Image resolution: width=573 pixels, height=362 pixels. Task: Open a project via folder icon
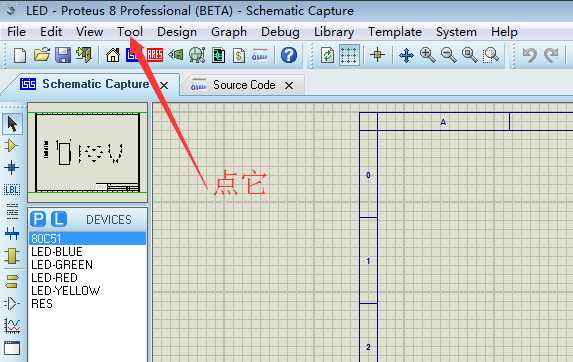tap(42, 56)
